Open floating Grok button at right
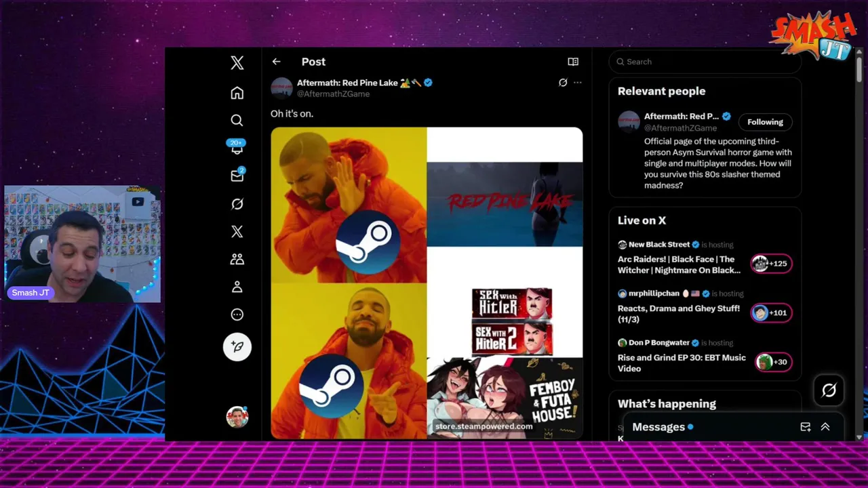Image resolution: width=868 pixels, height=488 pixels. point(829,390)
